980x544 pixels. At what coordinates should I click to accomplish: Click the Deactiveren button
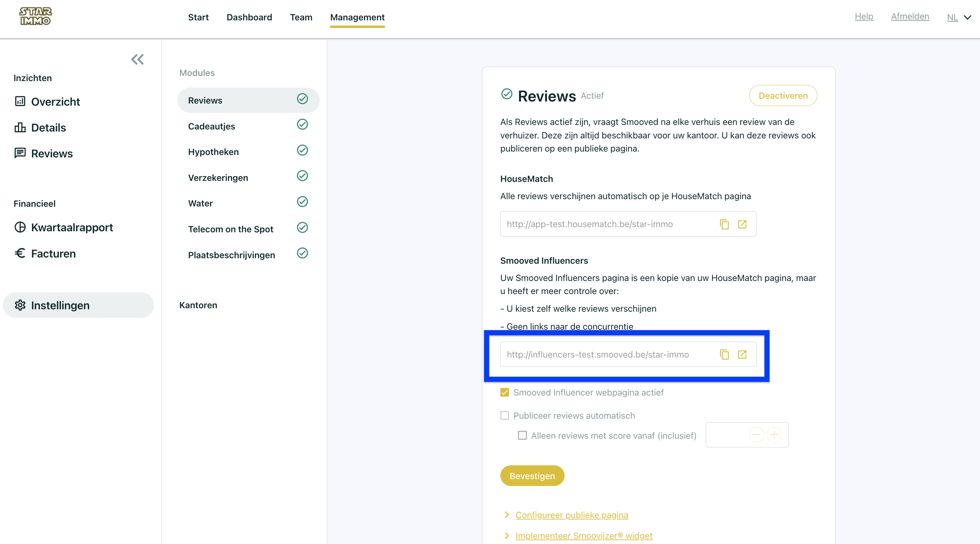pyautogui.click(x=783, y=95)
